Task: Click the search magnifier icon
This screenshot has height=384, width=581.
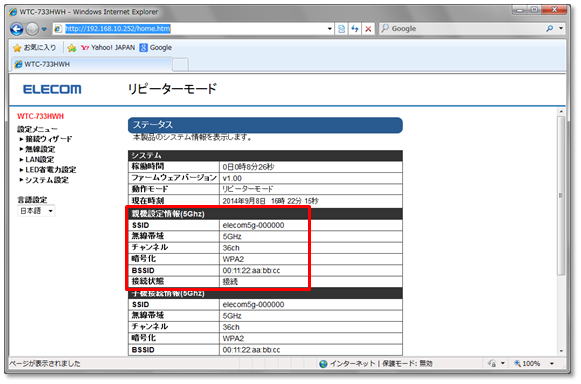Action: [x=550, y=28]
